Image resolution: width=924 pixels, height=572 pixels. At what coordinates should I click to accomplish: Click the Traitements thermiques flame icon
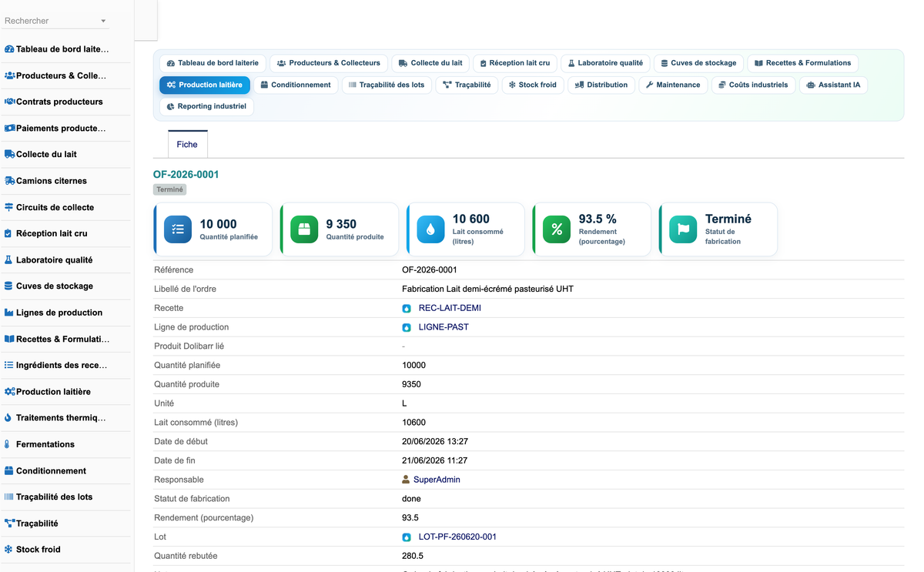tap(8, 418)
